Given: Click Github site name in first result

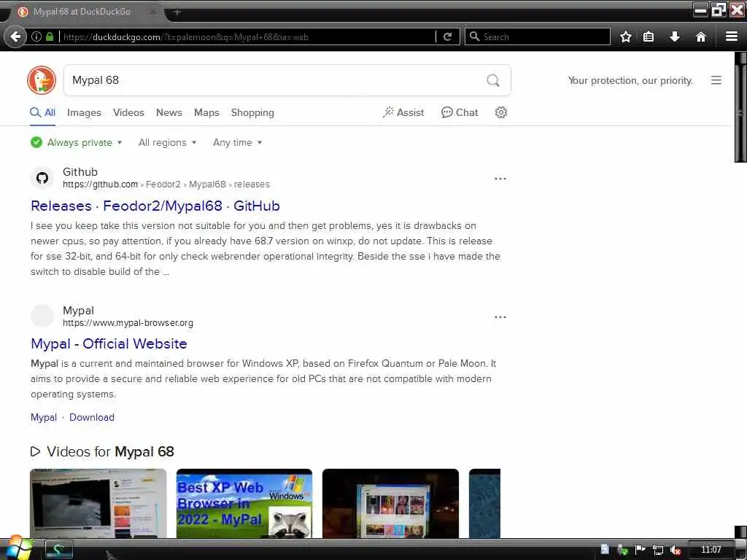Looking at the screenshot, I should 80,172.
